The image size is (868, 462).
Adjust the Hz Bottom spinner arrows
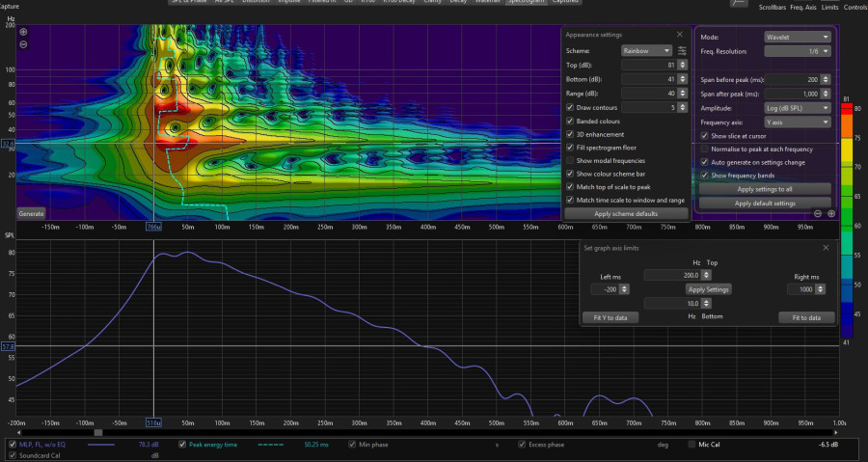706,303
